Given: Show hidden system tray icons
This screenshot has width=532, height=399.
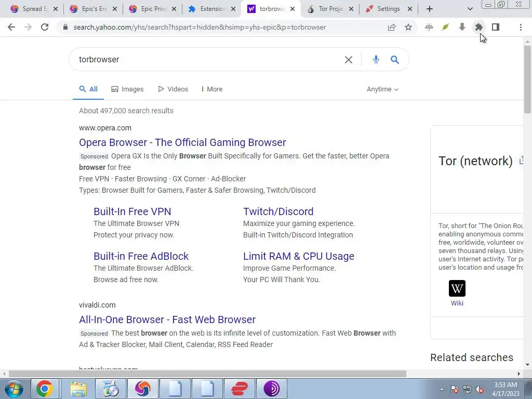Looking at the screenshot, I should (x=442, y=389).
